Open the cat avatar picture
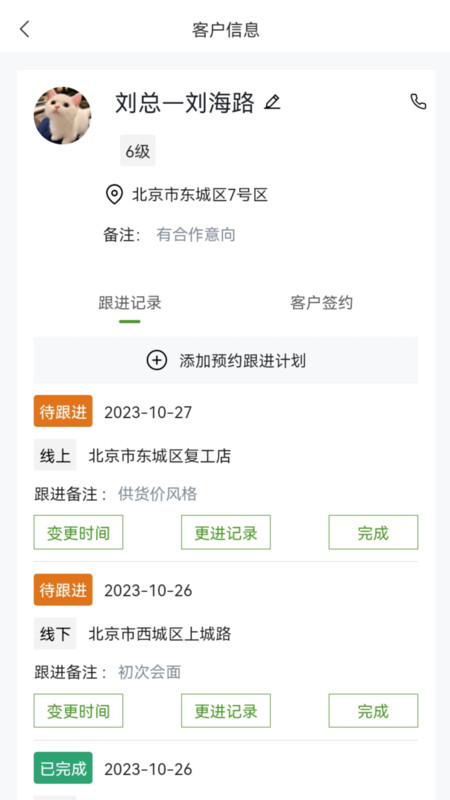 click(x=62, y=115)
